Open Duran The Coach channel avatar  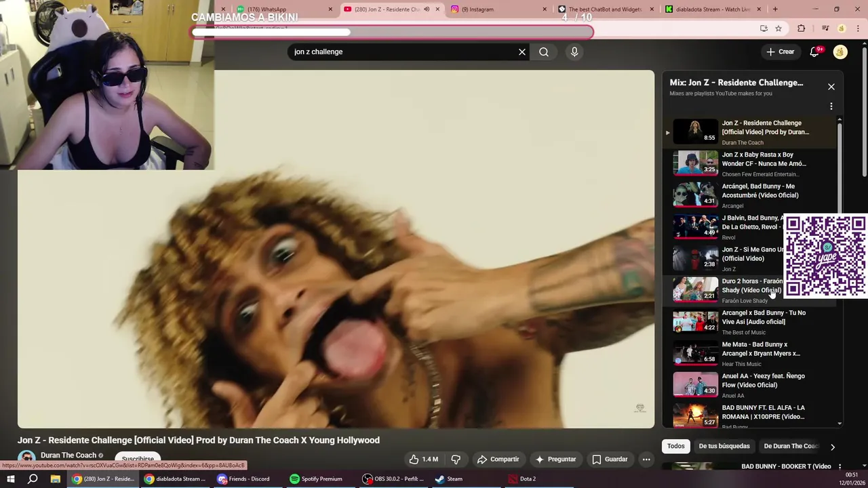pyautogui.click(x=26, y=458)
